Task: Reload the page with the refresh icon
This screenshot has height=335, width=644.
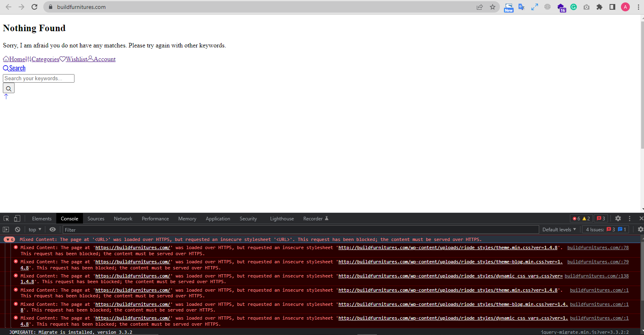Action: tap(35, 7)
